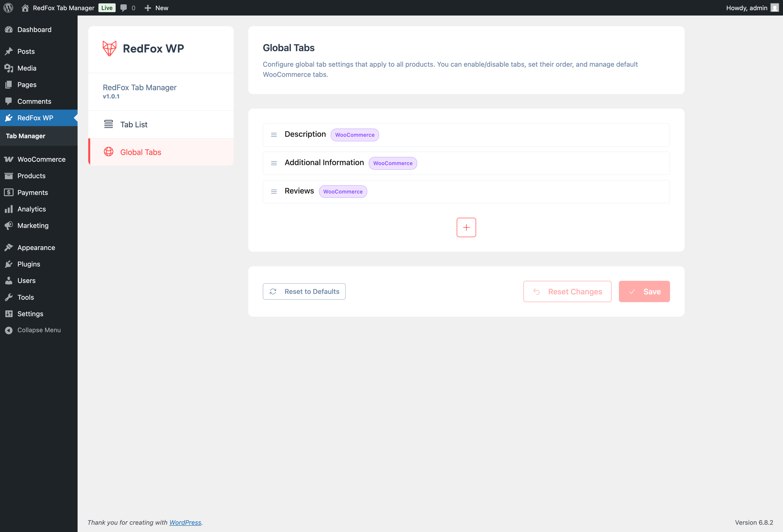
Task: Click the plus icon next to New
Action: coord(148,8)
